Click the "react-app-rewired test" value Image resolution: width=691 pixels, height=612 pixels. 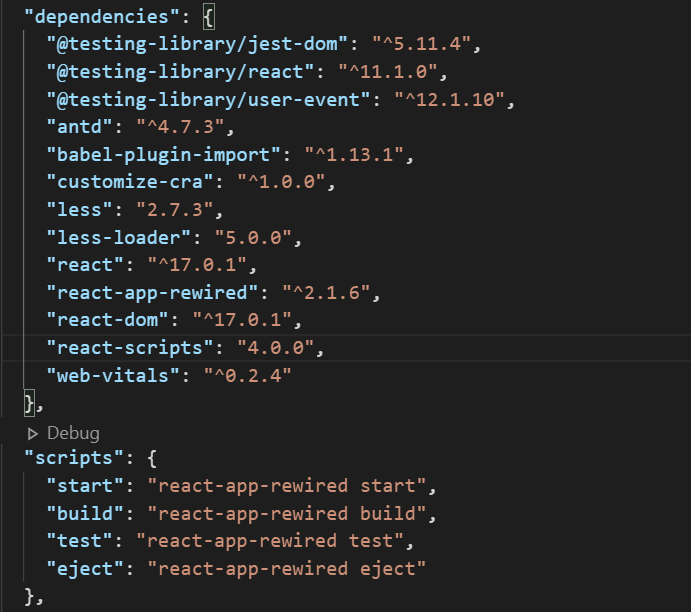(x=270, y=541)
